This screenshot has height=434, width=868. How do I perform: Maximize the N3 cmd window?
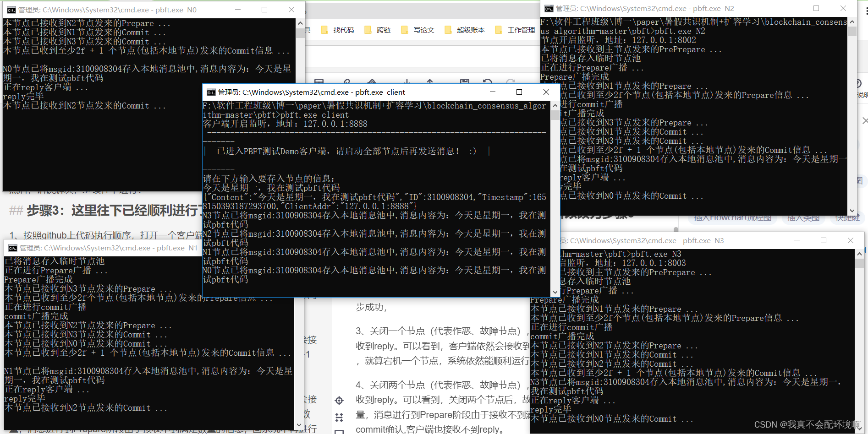(x=824, y=240)
